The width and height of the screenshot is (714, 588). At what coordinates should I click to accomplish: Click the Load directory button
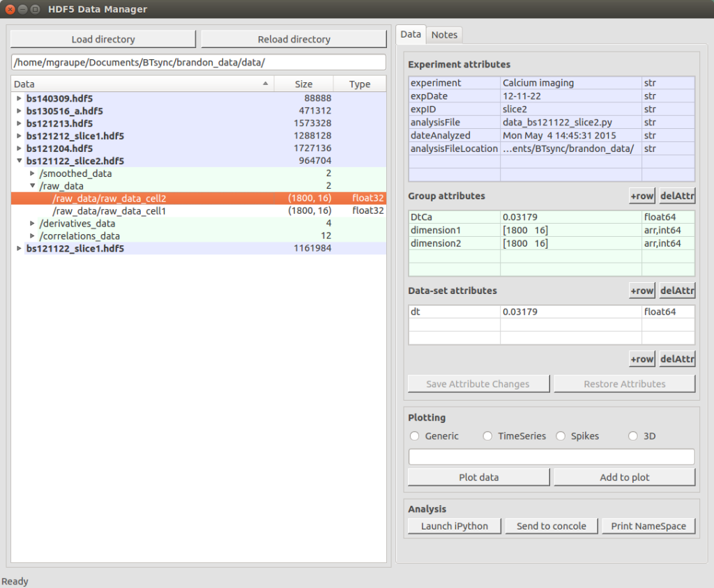tap(103, 39)
